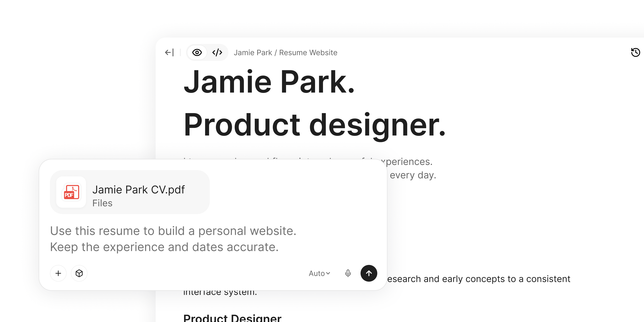The width and height of the screenshot is (644, 322).
Task: Start voice input with microphone
Action: tap(348, 273)
